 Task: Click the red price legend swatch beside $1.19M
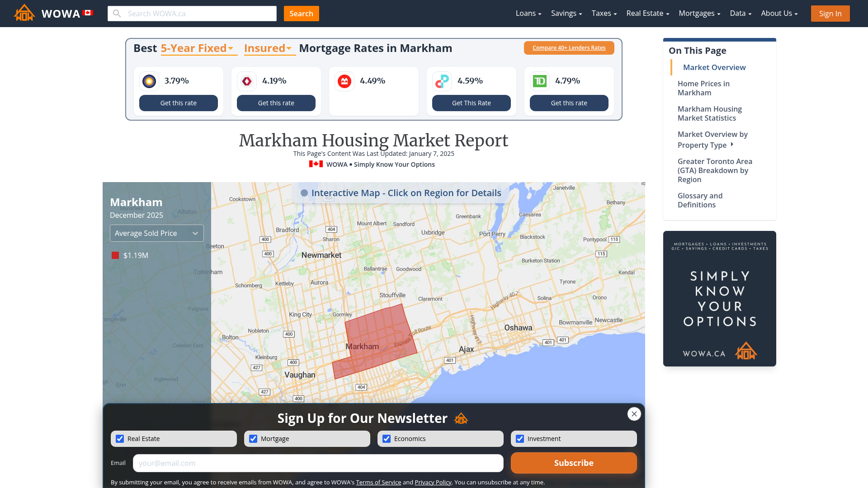(x=115, y=255)
